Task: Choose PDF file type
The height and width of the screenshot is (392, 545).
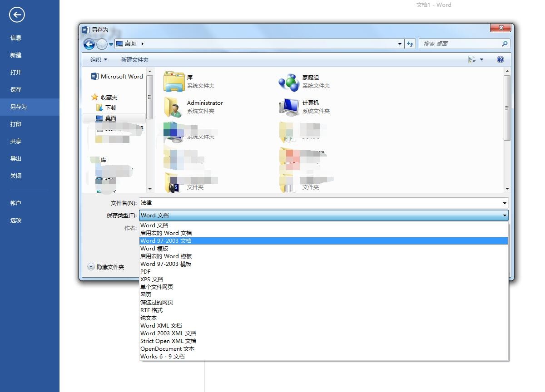Action: (323, 271)
